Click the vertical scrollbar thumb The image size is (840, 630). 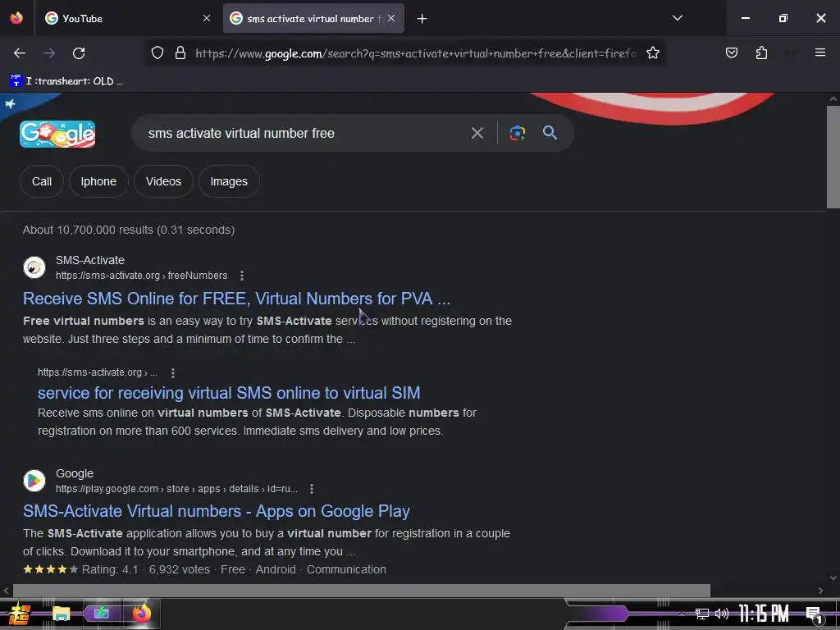click(x=833, y=157)
